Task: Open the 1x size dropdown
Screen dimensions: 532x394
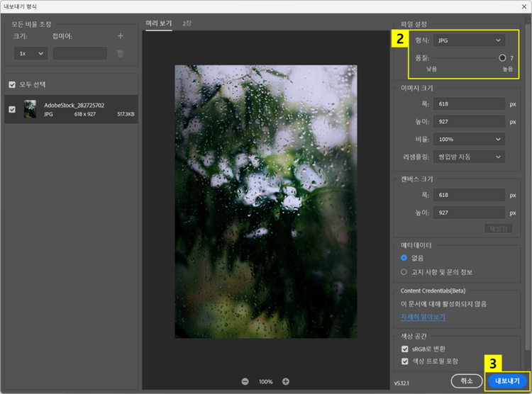Action: coord(31,54)
